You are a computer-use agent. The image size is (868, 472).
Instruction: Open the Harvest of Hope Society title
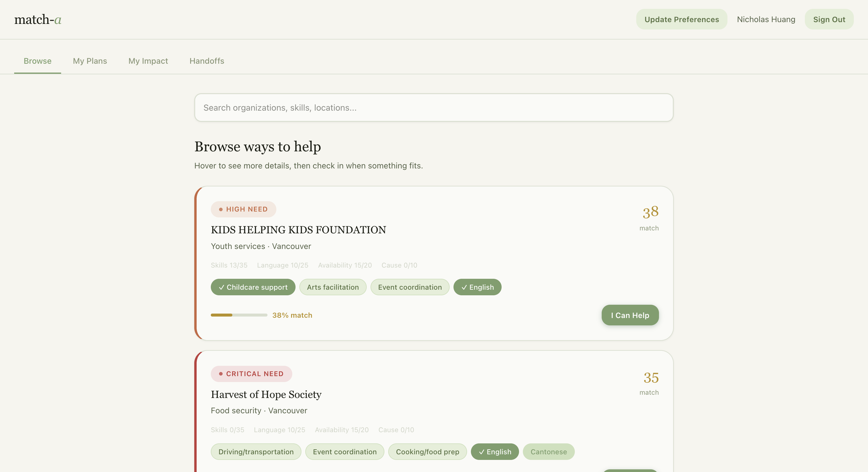[266, 394]
